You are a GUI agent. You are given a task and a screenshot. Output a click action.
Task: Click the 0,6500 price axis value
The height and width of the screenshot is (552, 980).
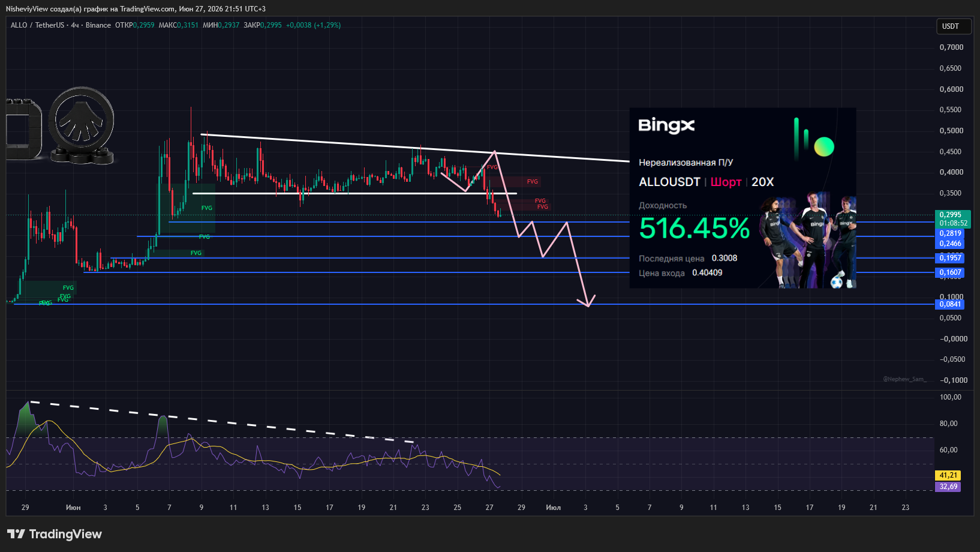(951, 68)
